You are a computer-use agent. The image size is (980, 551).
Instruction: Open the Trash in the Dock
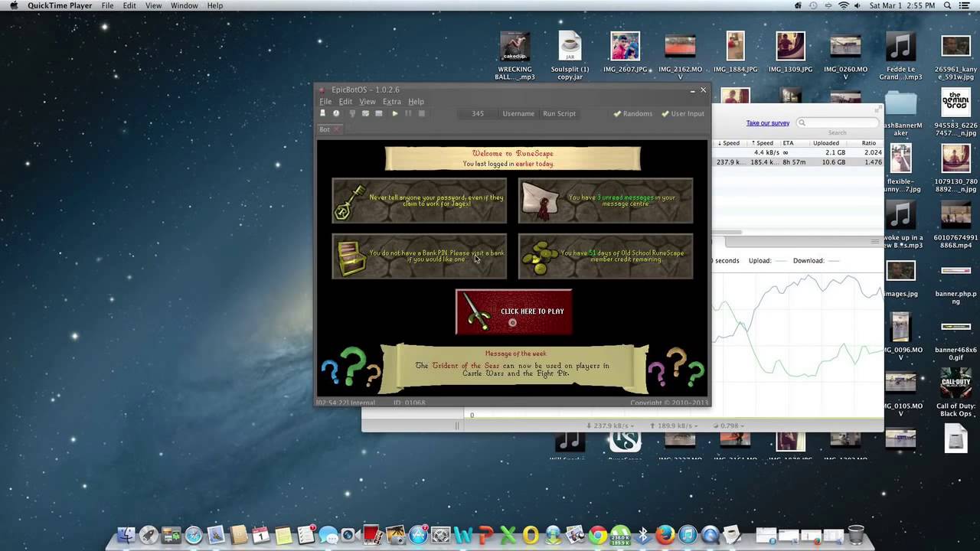click(x=855, y=535)
